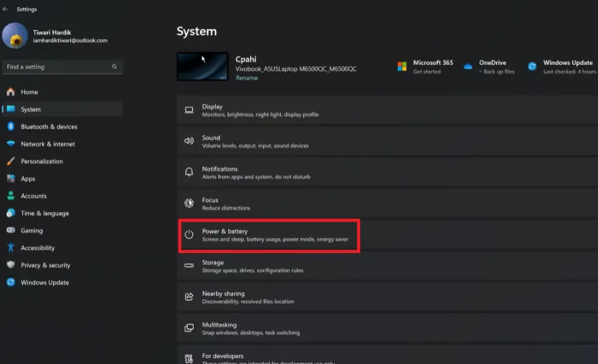
Task: Click the Time & language globe icon
Action: click(11, 213)
